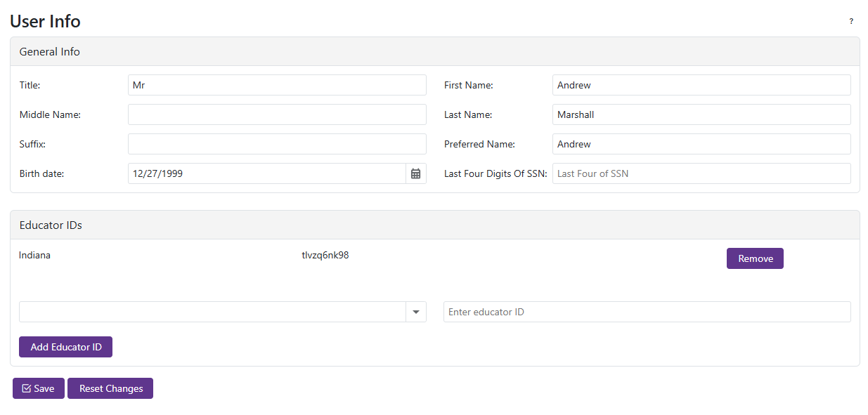This screenshot has height=415, width=868.
Task: Click the Title field containing Mr
Action: click(277, 85)
